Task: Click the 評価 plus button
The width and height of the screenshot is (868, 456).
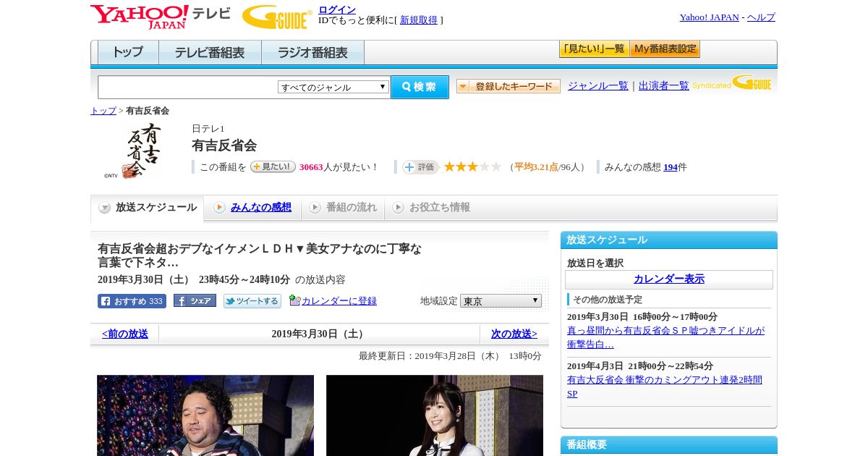Action: [421, 167]
